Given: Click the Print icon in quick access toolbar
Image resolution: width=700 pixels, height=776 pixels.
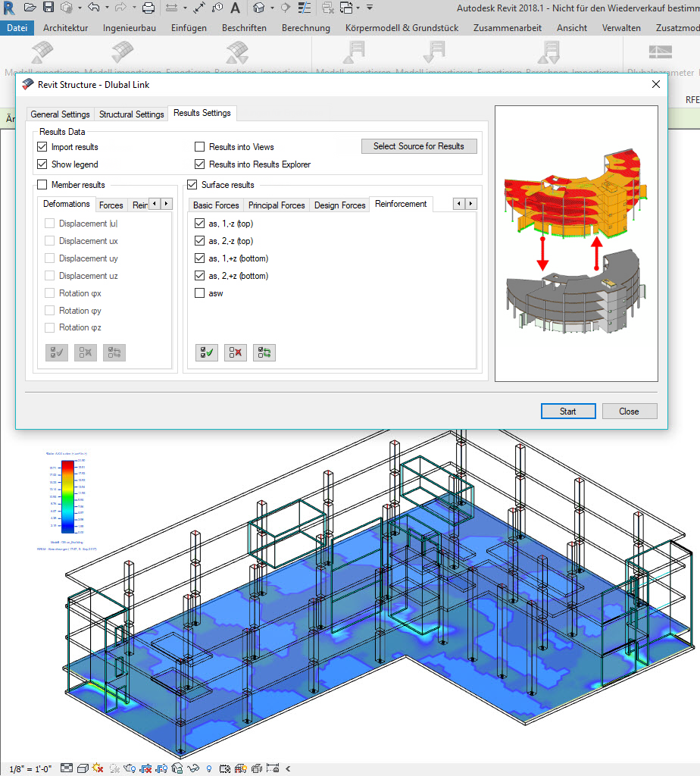Looking at the screenshot, I should click(148, 8).
